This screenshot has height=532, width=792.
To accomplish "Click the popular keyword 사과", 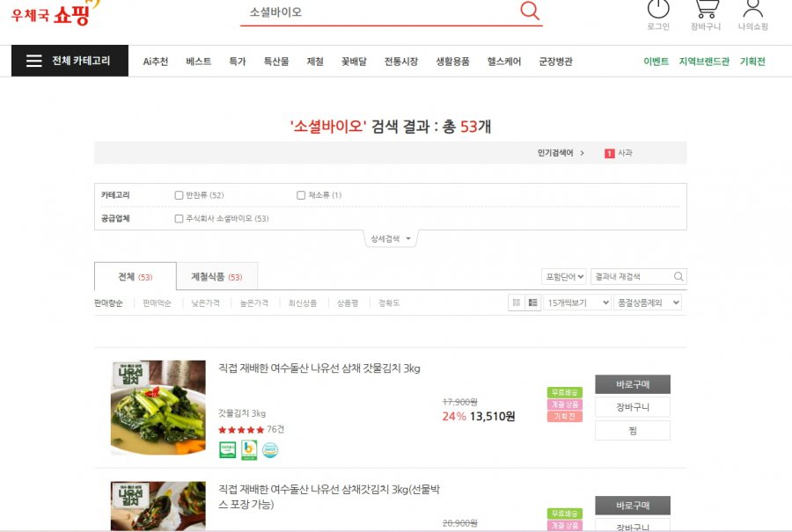I will click(625, 153).
